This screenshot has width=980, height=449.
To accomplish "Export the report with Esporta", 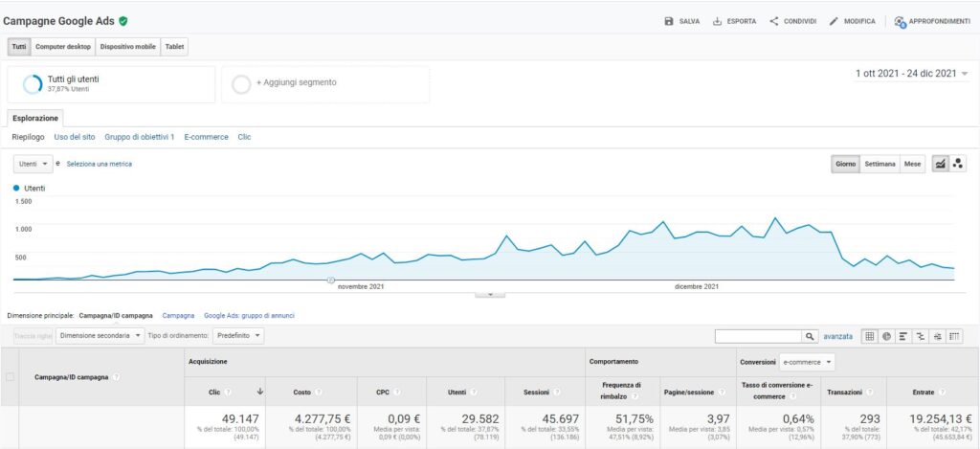I will click(734, 21).
